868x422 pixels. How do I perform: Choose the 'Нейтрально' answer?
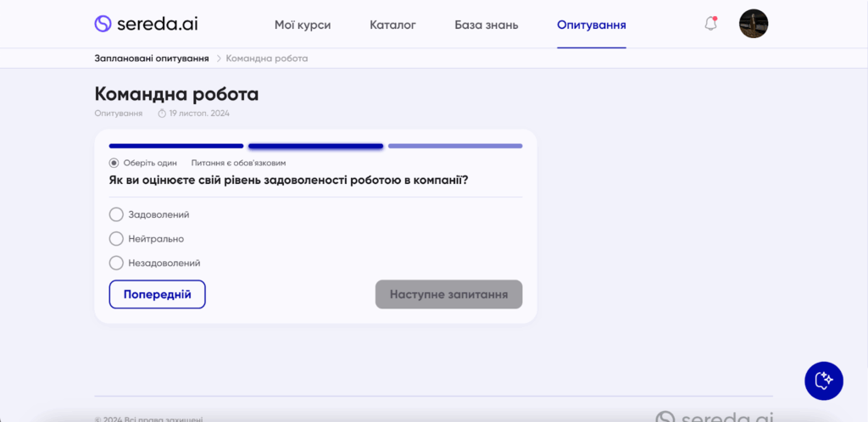(117, 239)
